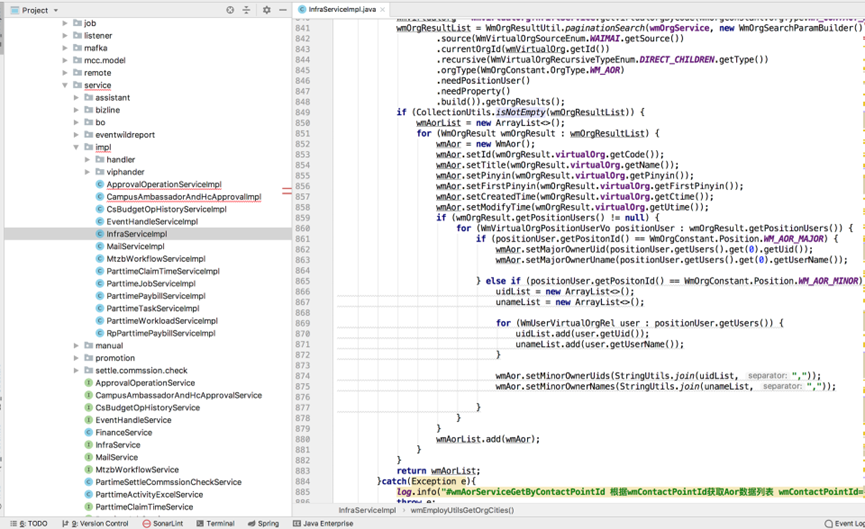Expand the handler folder
Viewport: 865px width, 529px height.
point(88,160)
